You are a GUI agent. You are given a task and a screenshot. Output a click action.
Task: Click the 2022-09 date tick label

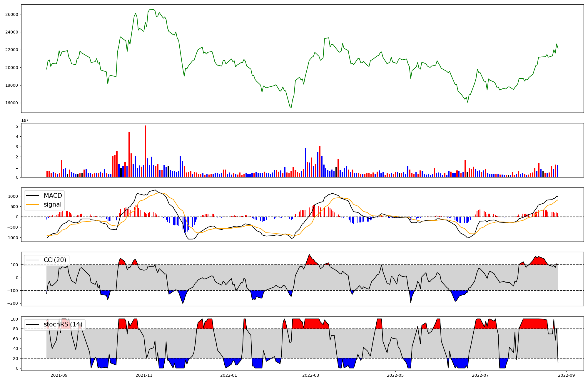pyautogui.click(x=566, y=375)
